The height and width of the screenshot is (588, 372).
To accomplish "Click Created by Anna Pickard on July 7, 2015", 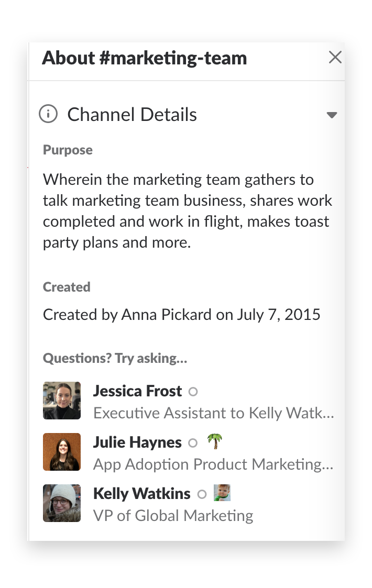I will tap(182, 315).
